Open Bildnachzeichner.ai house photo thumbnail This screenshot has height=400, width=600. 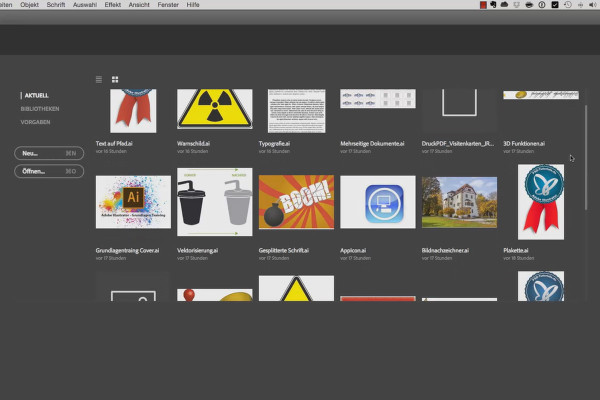tap(459, 202)
